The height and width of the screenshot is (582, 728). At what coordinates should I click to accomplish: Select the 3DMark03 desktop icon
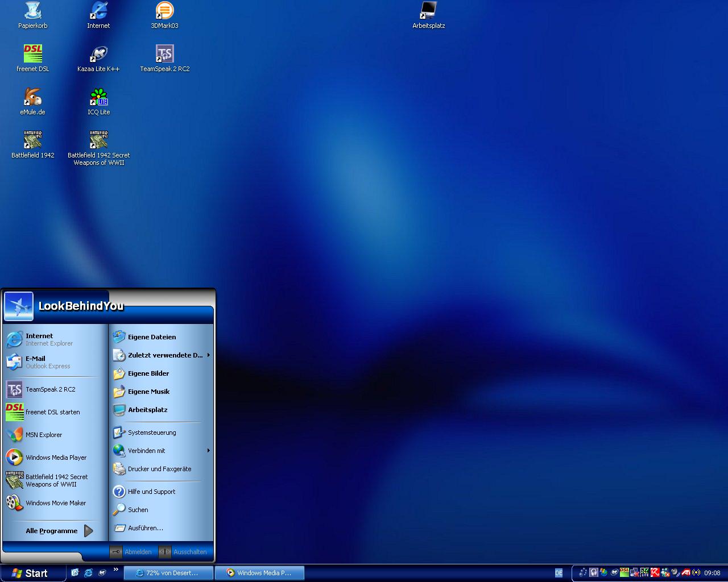[x=164, y=15]
